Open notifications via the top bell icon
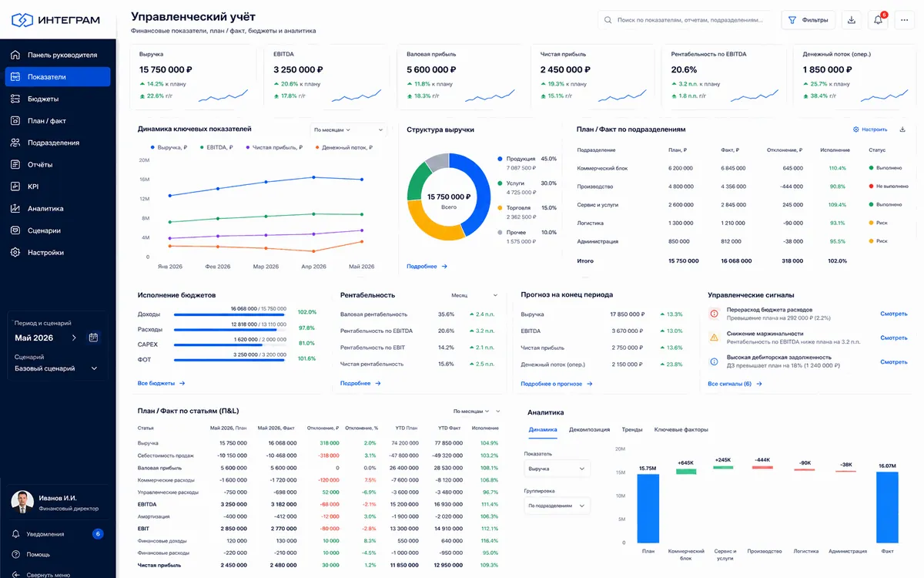The width and height of the screenshot is (924, 578). [878, 20]
